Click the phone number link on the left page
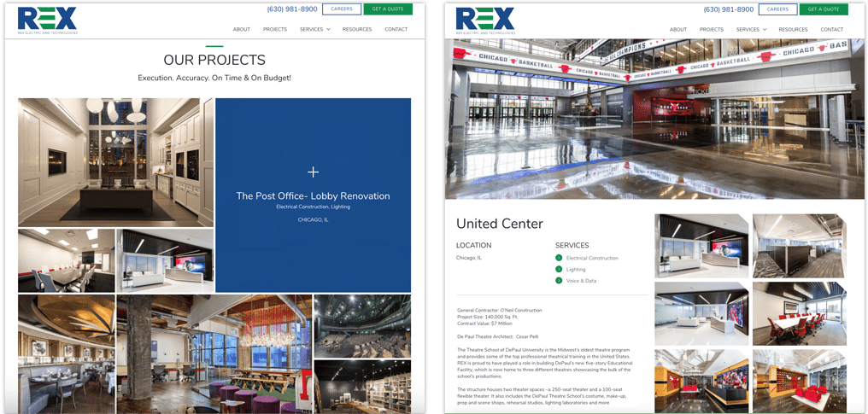Image resolution: width=868 pixels, height=414 pixels. (291, 9)
